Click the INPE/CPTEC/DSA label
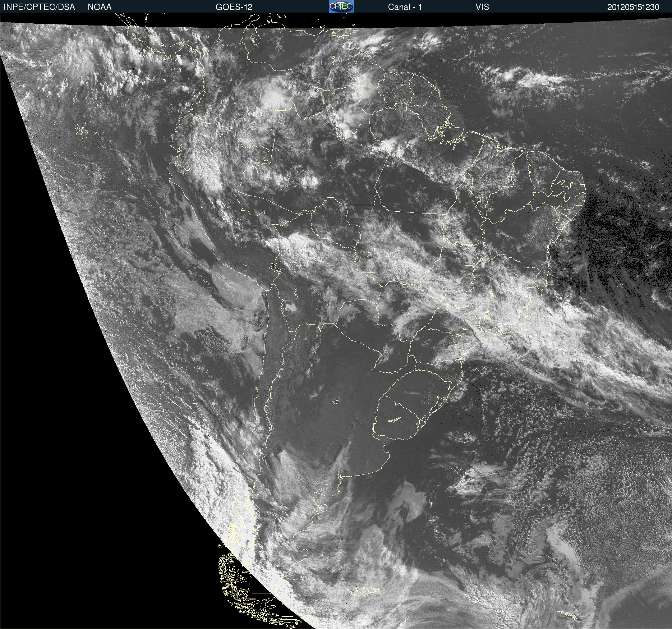Viewport: 672px width, 629px height. click(x=39, y=7)
